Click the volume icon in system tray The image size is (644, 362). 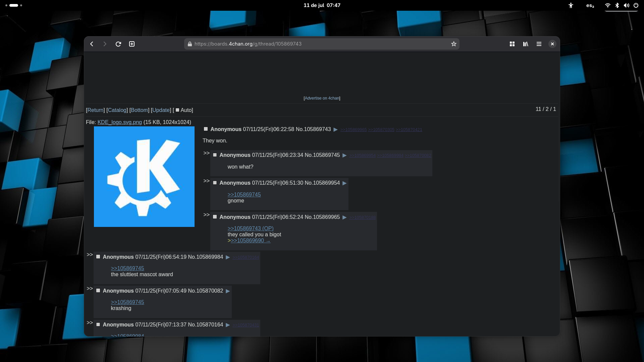click(x=627, y=5)
